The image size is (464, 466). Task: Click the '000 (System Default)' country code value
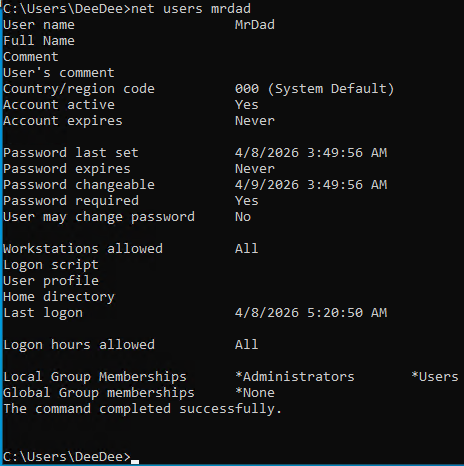point(314,89)
